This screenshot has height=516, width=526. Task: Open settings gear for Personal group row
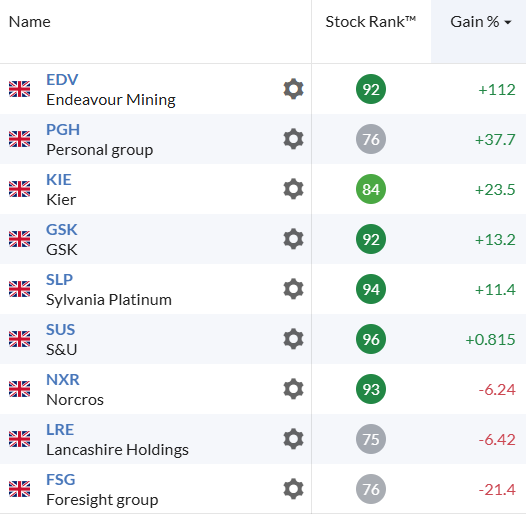click(x=294, y=139)
